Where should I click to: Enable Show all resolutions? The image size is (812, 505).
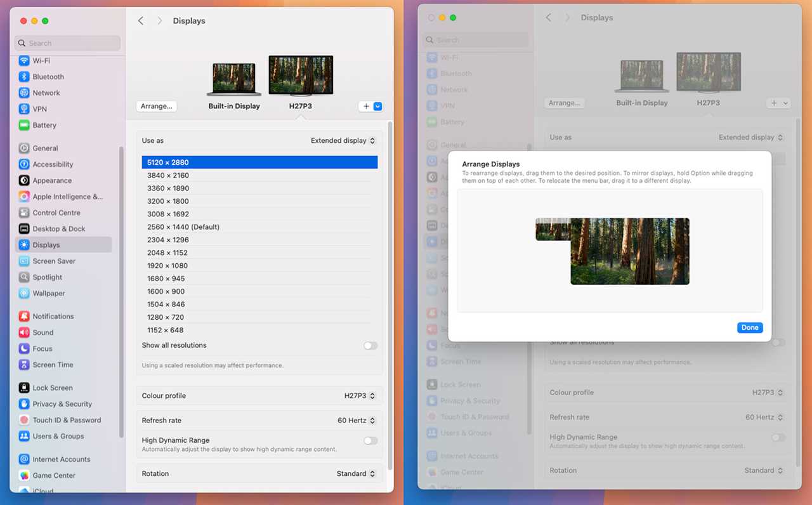[x=370, y=345]
